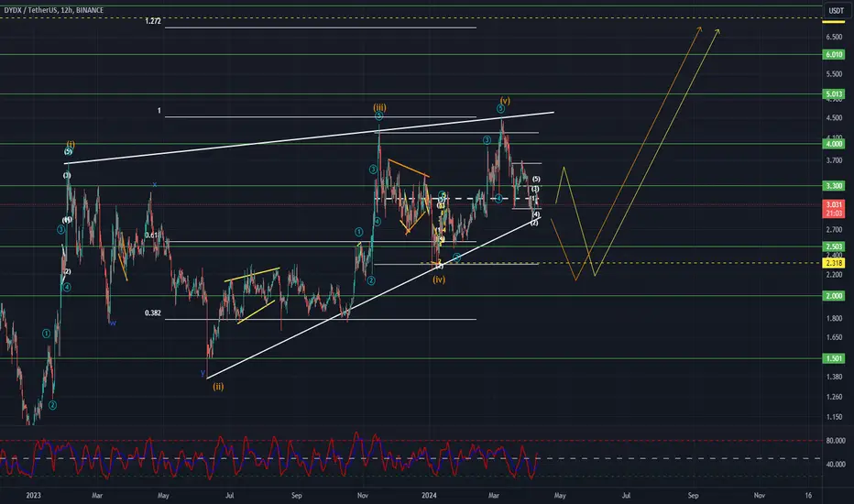Select the 6.010 green price level label
Viewport: 854px width, 504px height.
point(833,54)
